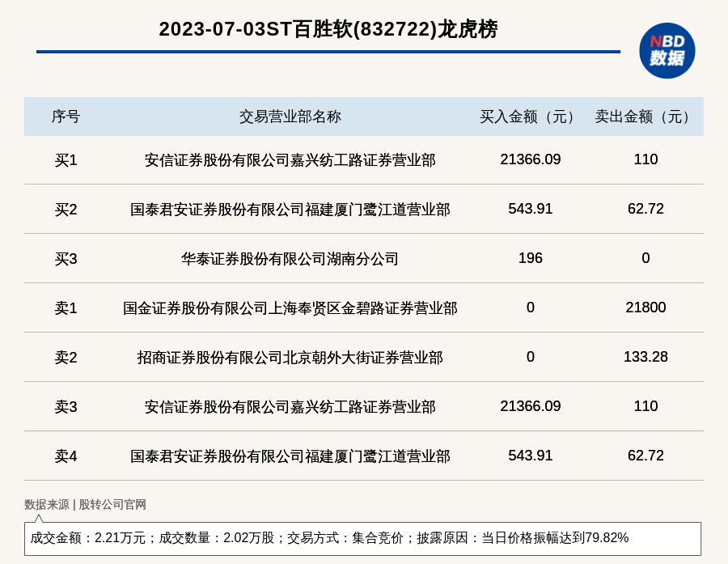The image size is (728, 564).
Task: Click 国泰君安 厦门鹭江道 name in 买2 row
Action: [x=290, y=210]
